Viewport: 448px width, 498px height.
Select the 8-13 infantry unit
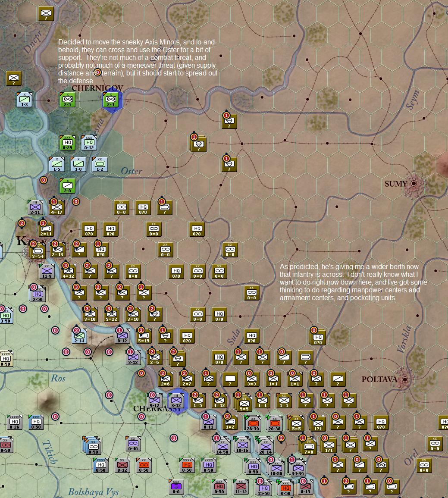306,487
